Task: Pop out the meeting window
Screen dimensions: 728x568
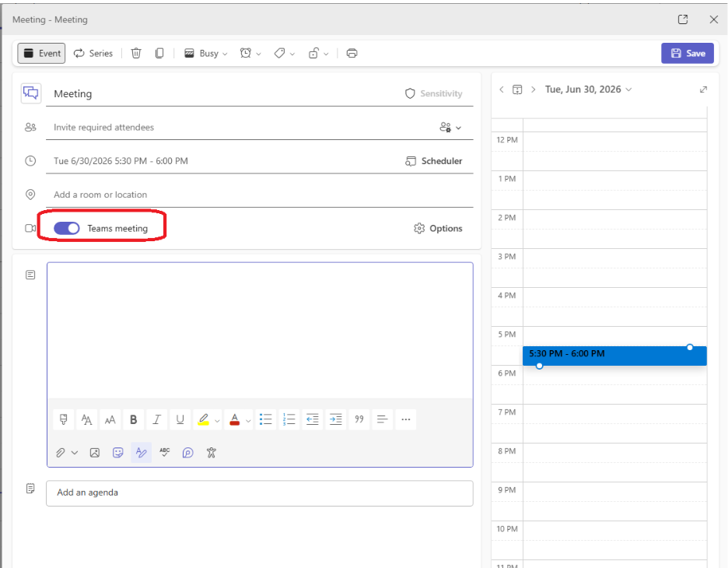Action: [x=683, y=19]
